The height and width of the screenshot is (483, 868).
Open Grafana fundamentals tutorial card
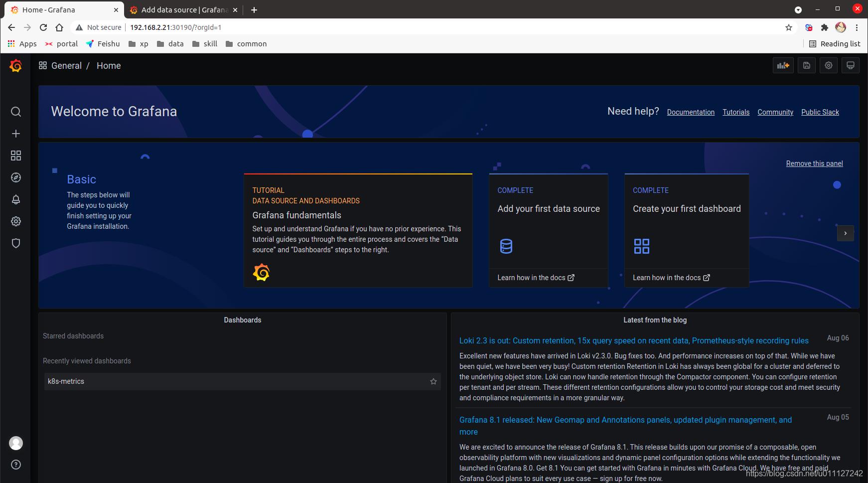point(358,230)
